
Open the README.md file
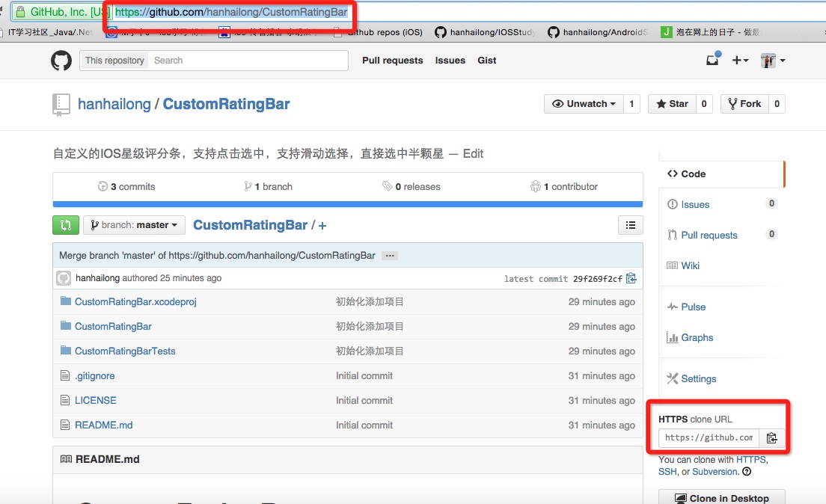pyautogui.click(x=104, y=425)
